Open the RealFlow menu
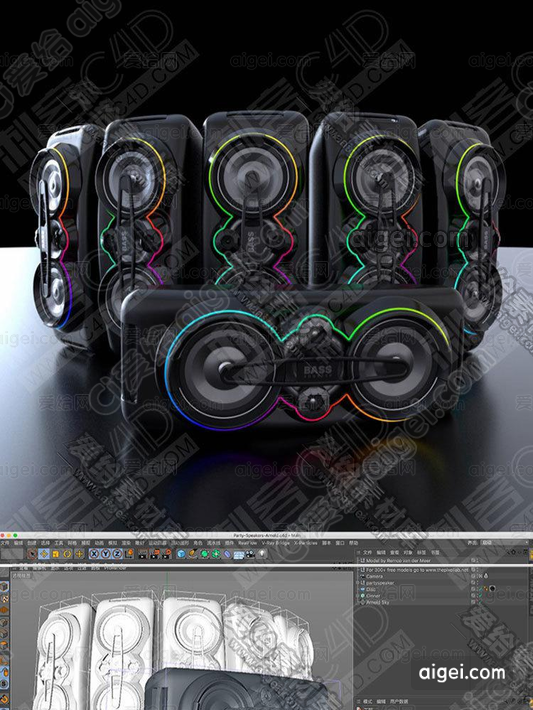This screenshot has height=710, width=533. click(248, 543)
